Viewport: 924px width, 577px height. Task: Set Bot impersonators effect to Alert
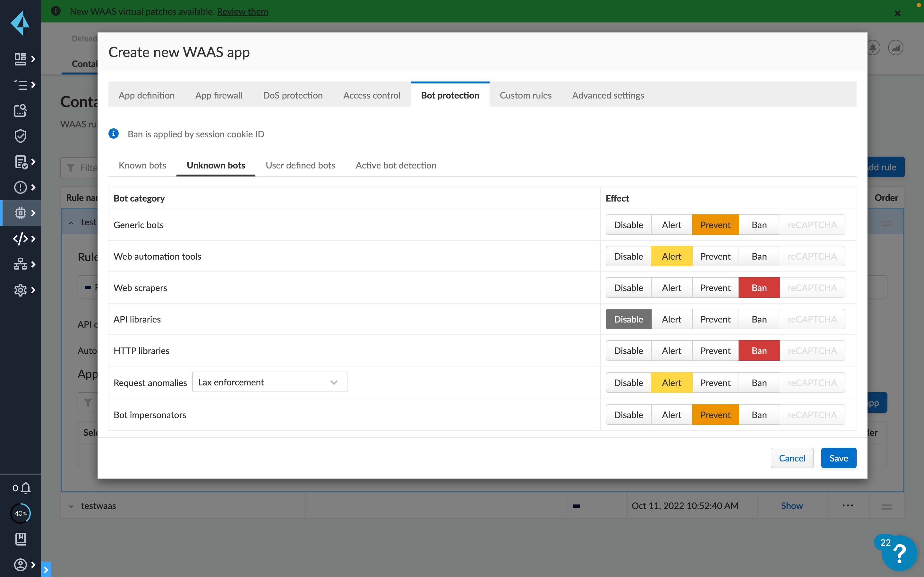(671, 414)
